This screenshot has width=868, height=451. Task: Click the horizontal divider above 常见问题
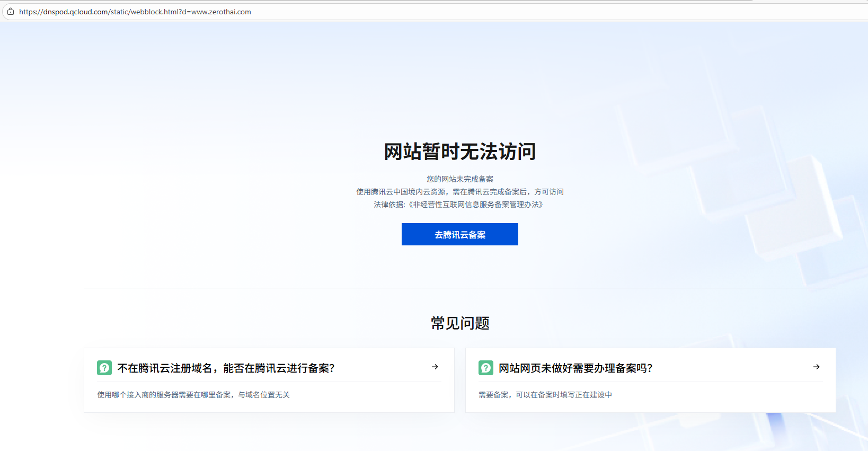click(459, 288)
